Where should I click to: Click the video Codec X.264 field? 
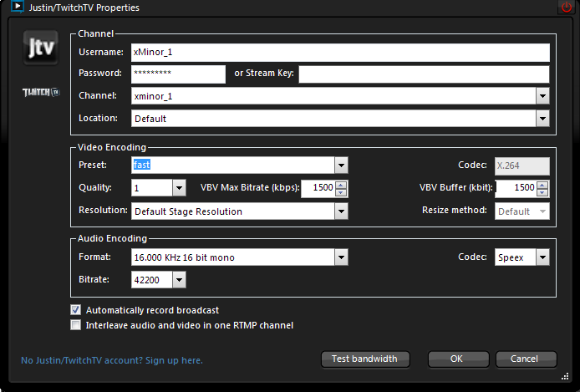coord(522,165)
